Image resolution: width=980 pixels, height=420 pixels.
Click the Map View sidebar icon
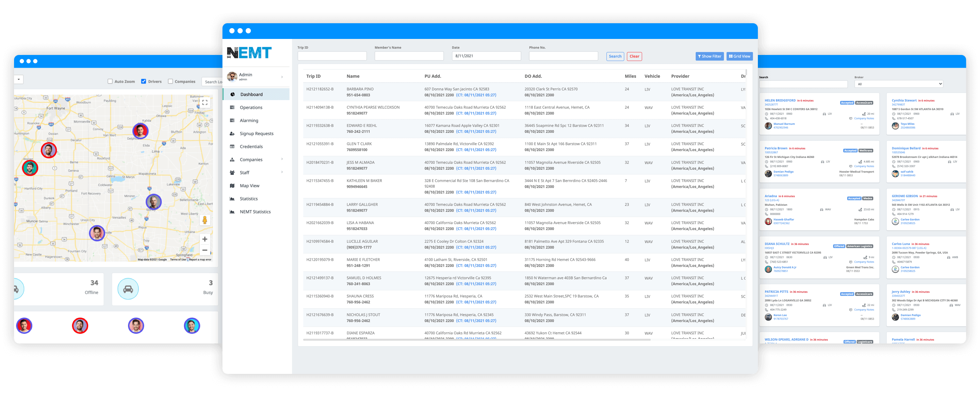pyautogui.click(x=232, y=186)
